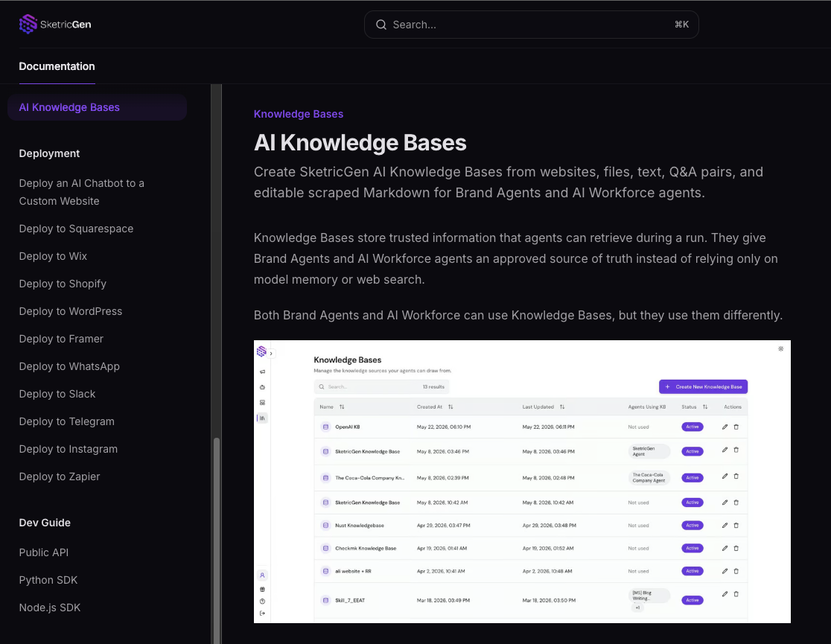Open Deploy an AI Chatbot to a Custom Website

click(82, 192)
